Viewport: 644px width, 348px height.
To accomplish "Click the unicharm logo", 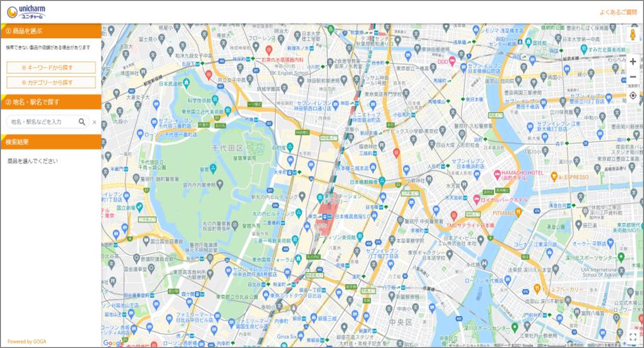I will pyautogui.click(x=26, y=12).
